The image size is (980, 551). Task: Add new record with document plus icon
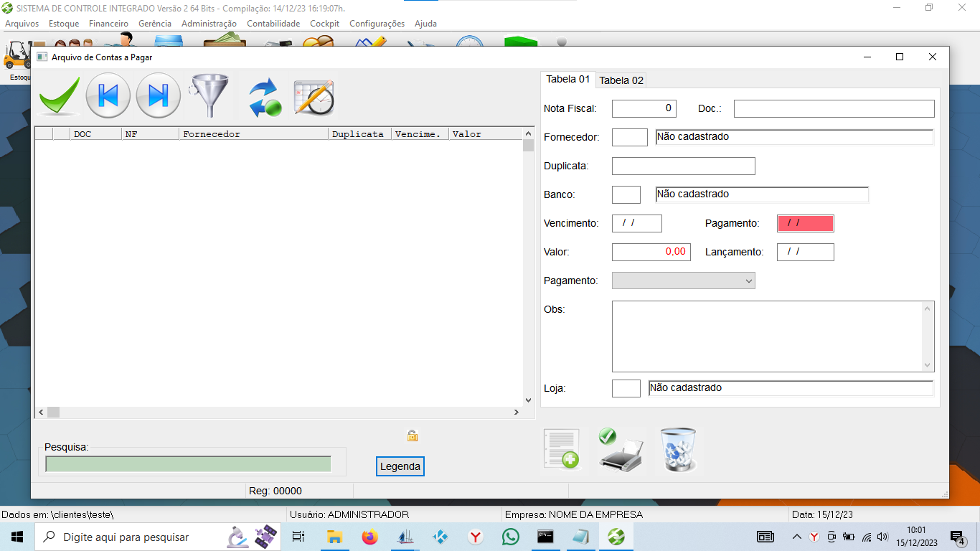click(x=561, y=450)
